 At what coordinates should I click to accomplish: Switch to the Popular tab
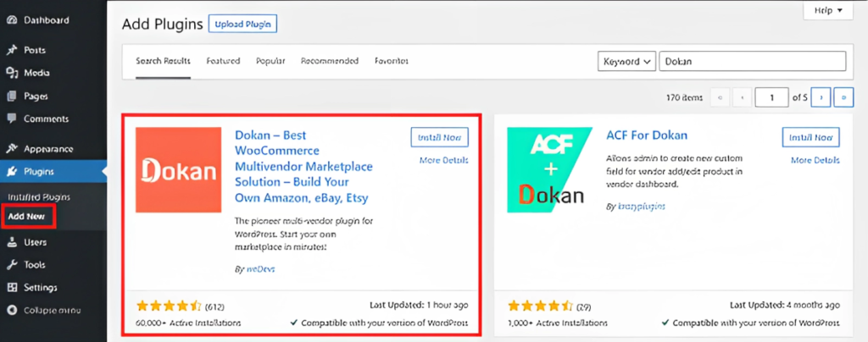coord(270,61)
